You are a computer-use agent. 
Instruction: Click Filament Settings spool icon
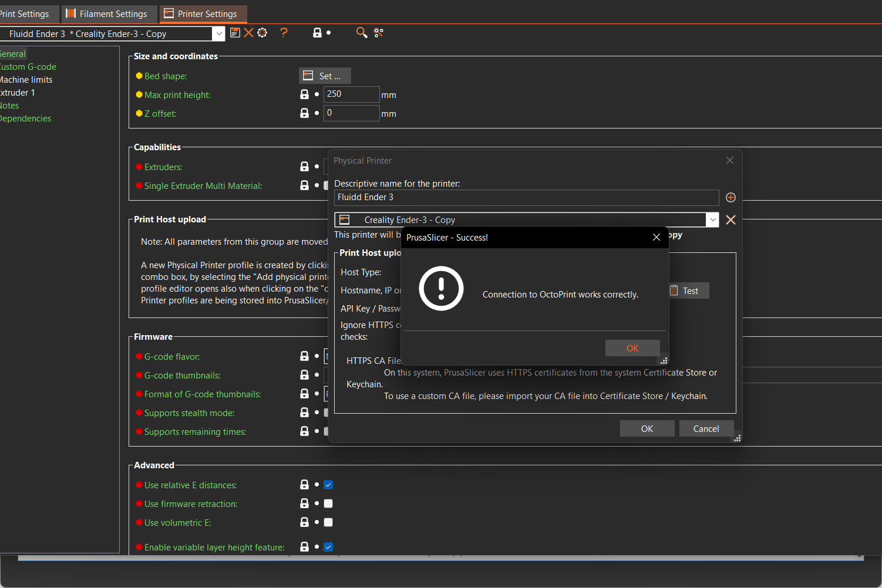click(x=71, y=13)
